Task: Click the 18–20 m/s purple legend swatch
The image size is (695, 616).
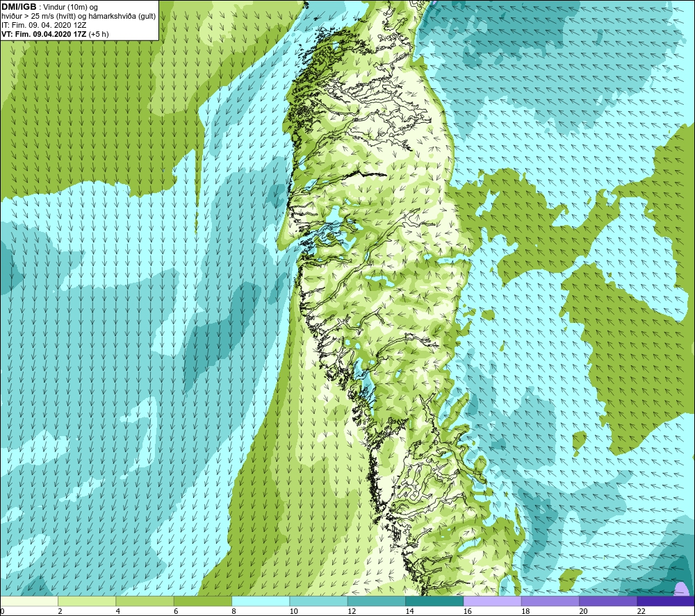Action: pyautogui.click(x=550, y=601)
